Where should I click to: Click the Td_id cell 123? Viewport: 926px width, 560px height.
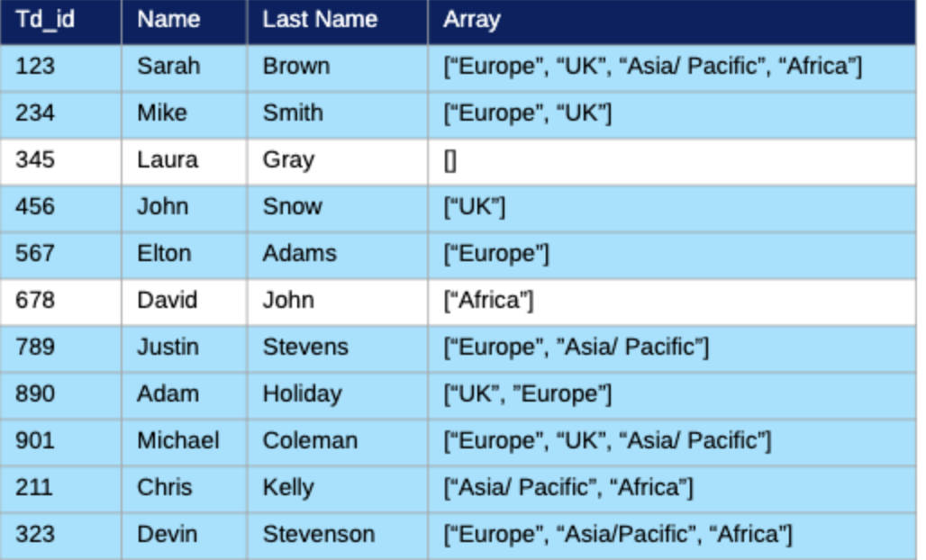35,67
